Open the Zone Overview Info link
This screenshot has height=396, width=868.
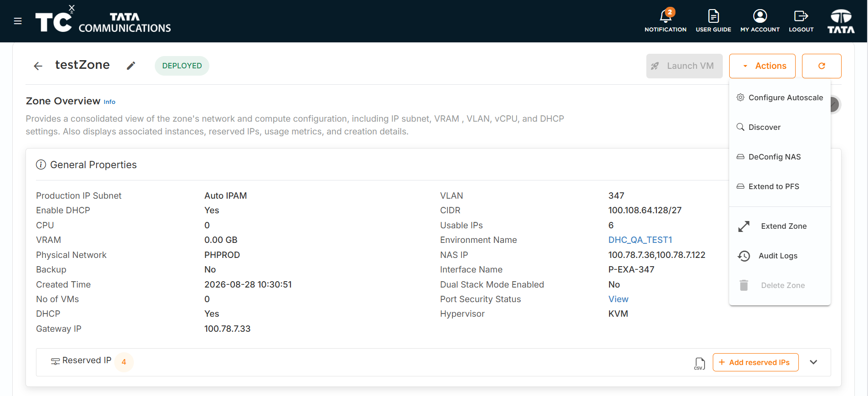click(110, 102)
